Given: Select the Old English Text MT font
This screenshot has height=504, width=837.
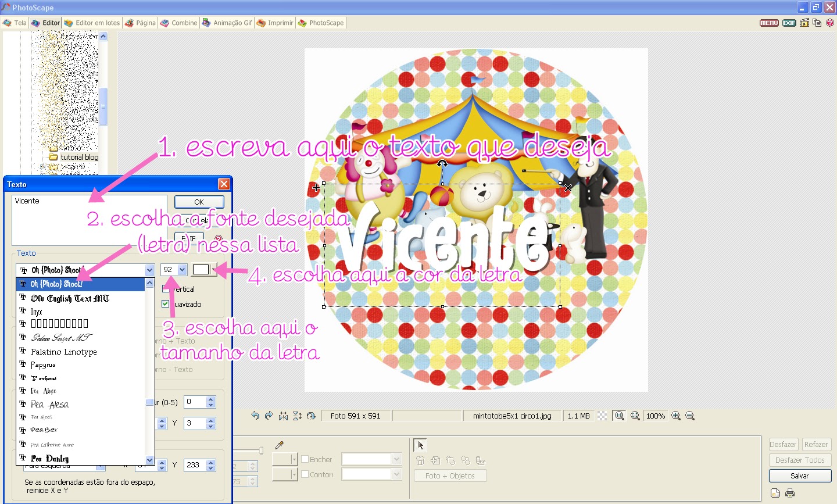Looking at the screenshot, I should (x=80, y=298).
